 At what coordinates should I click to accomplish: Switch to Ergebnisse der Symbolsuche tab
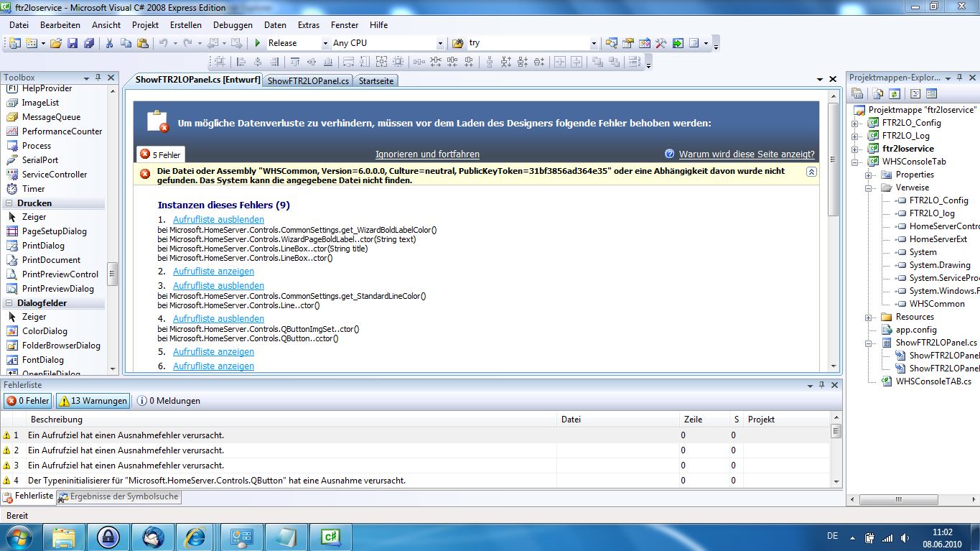(x=118, y=496)
